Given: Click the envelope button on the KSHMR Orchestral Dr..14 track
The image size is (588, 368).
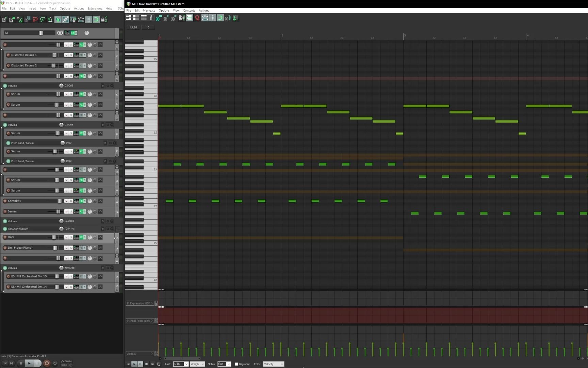Looking at the screenshot, I should pyautogui.click(x=100, y=287).
